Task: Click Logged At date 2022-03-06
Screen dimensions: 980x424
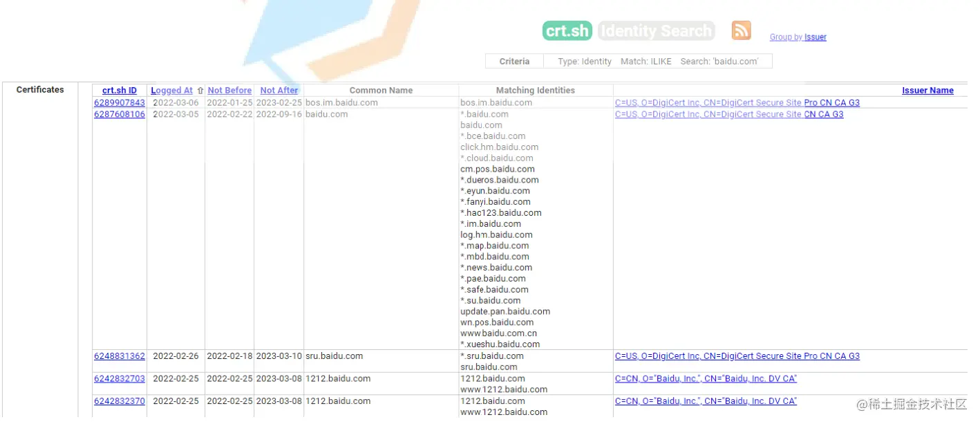Action: [176, 103]
